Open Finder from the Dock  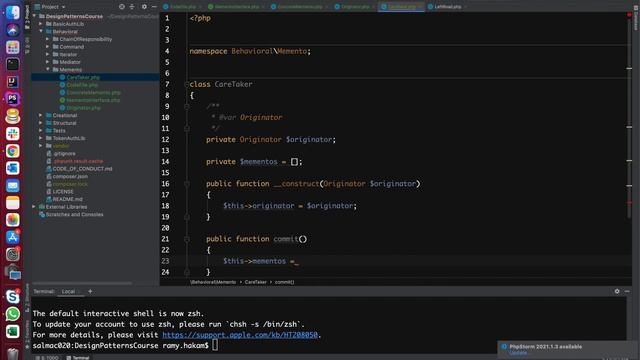13,12
